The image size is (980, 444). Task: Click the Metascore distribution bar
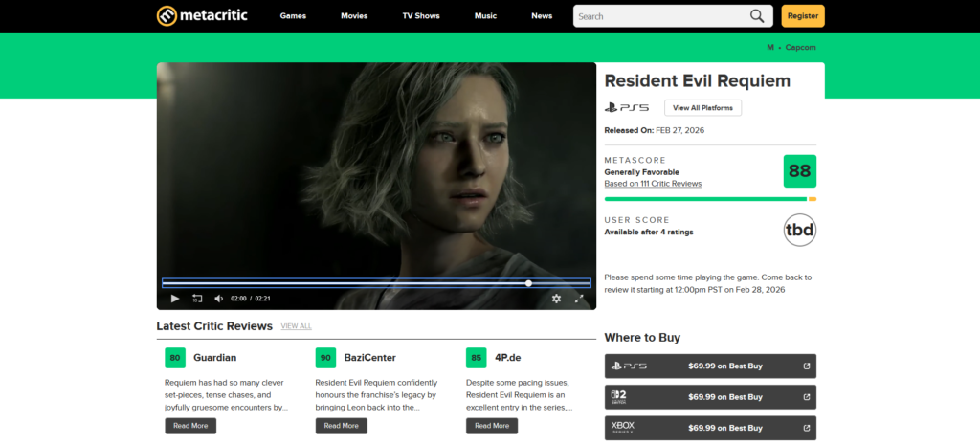711,199
